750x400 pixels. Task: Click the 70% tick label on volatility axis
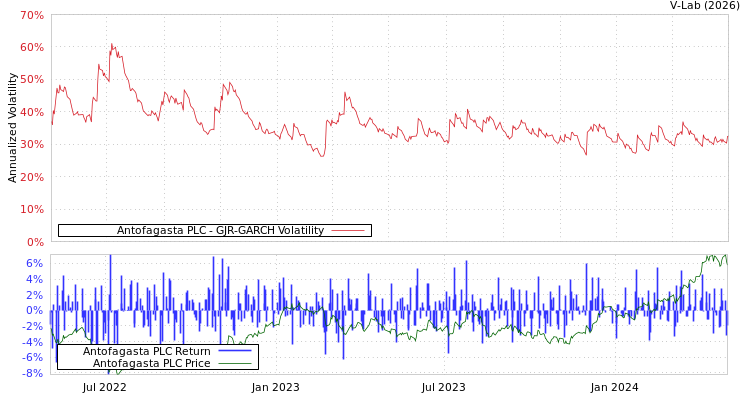(32, 16)
